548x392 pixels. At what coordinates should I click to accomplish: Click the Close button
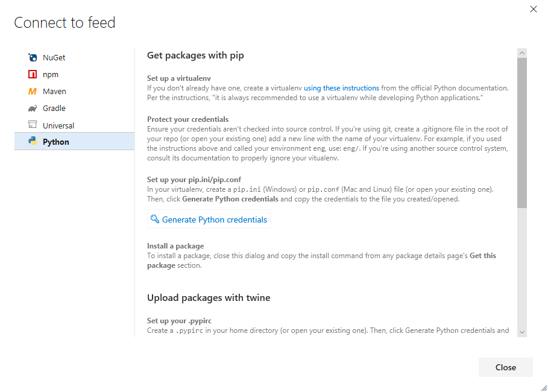505,367
